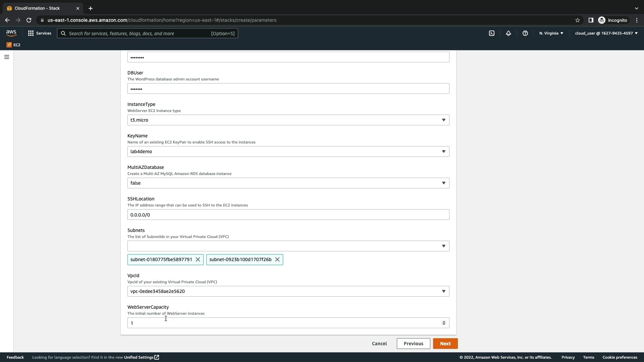Remove subnet-0923b100d1707f26b tag
Image resolution: width=644 pixels, height=362 pixels.
277,259
